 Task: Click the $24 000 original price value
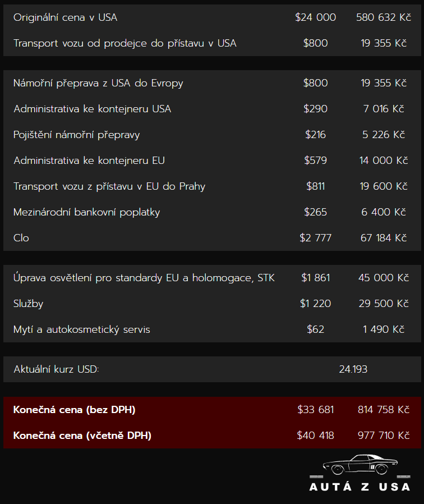click(x=315, y=17)
